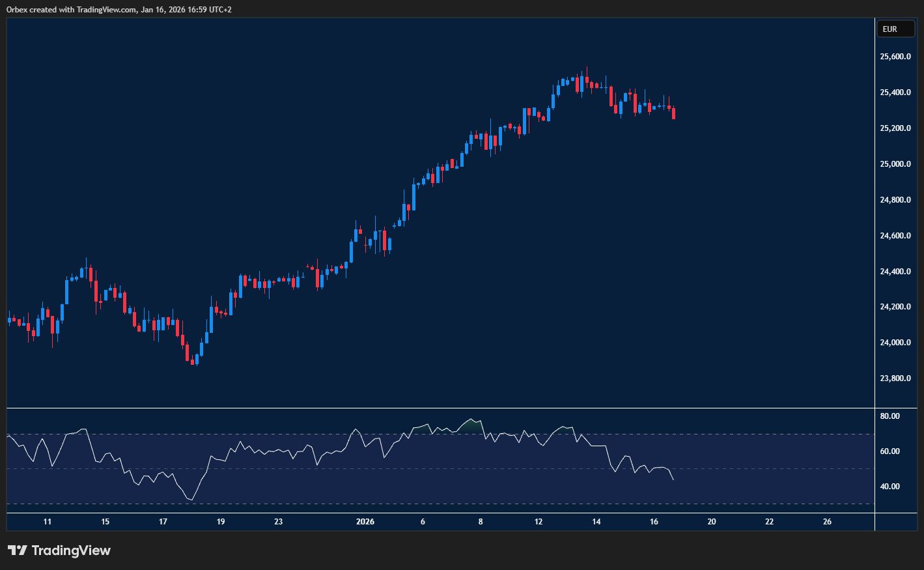Screen dimensions: 924x570
Task: Click the 24,400.0 price axis label
Action: pos(895,272)
